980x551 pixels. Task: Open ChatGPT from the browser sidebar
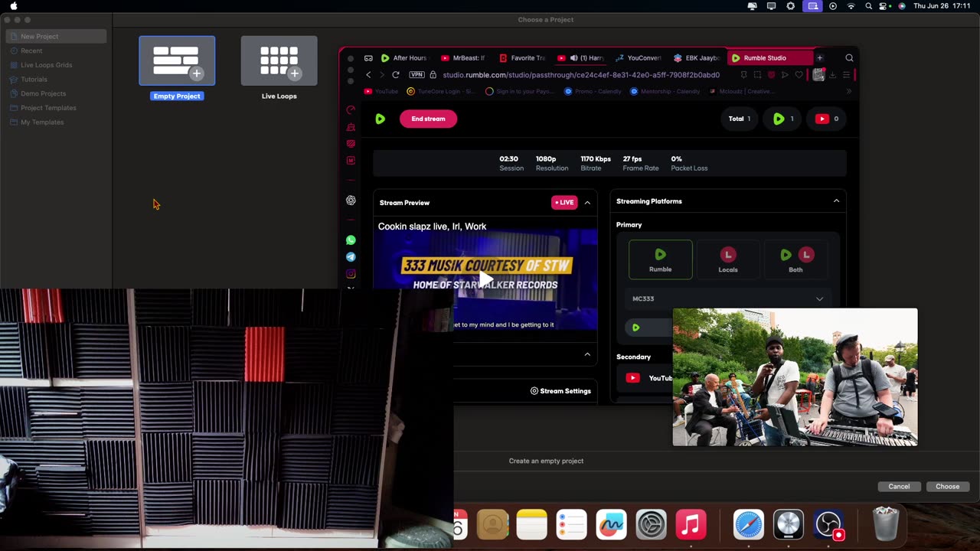tap(351, 201)
